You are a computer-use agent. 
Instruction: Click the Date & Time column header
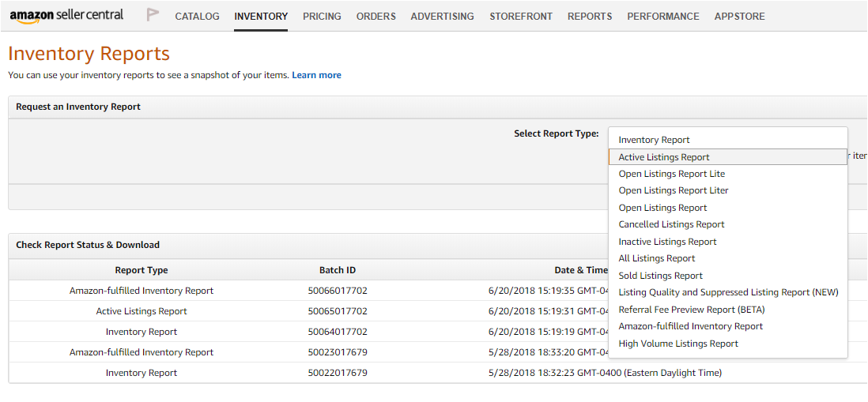click(x=581, y=270)
